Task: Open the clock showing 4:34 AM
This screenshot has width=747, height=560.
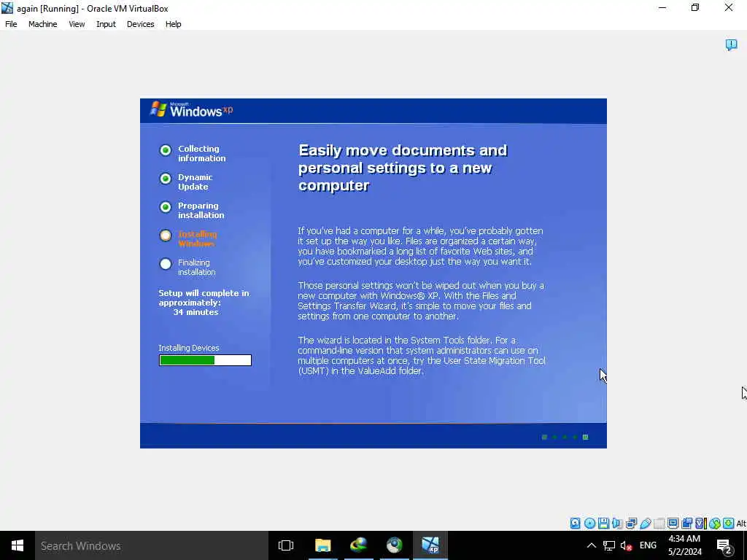Action: point(684,545)
